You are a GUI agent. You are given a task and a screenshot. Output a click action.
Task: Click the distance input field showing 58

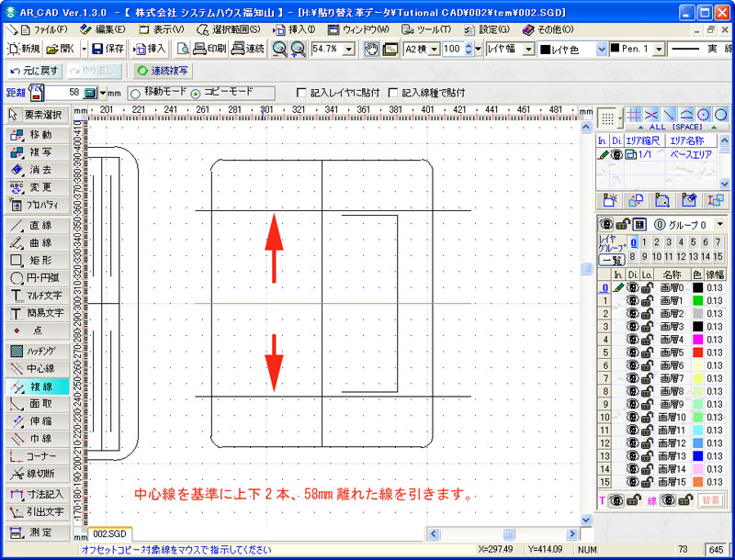pyautogui.click(x=62, y=93)
